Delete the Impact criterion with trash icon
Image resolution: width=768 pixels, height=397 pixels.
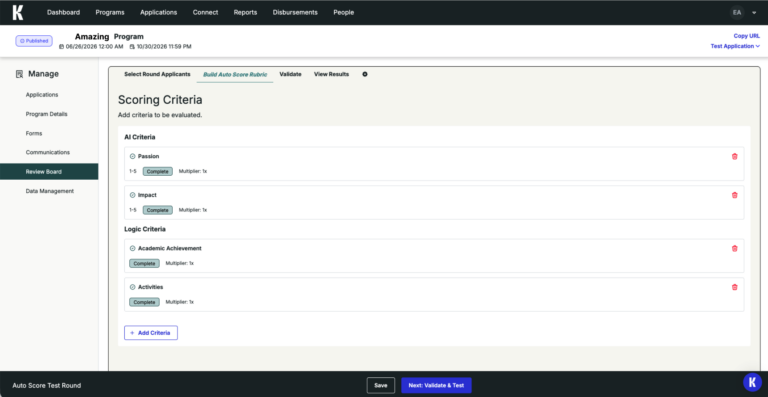pos(734,195)
